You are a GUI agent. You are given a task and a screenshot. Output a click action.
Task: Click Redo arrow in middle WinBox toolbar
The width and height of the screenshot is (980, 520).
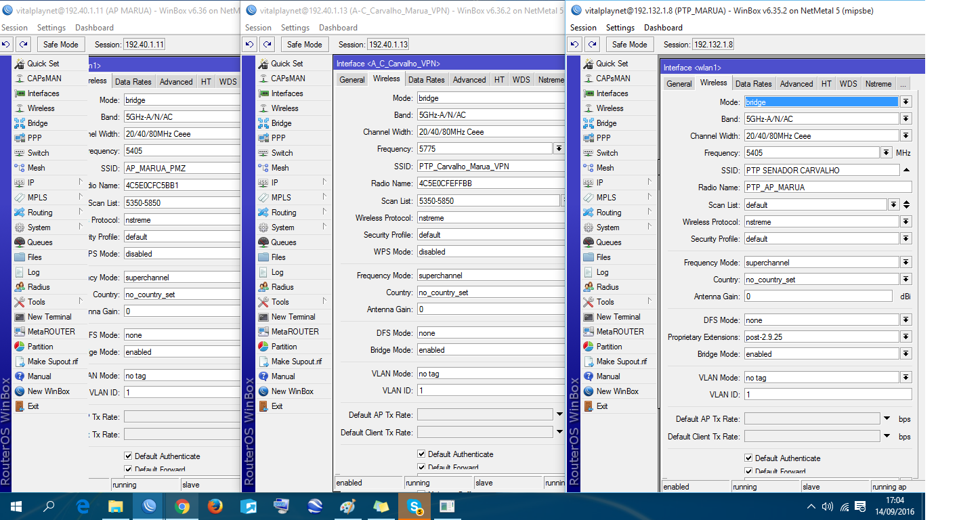click(268, 45)
